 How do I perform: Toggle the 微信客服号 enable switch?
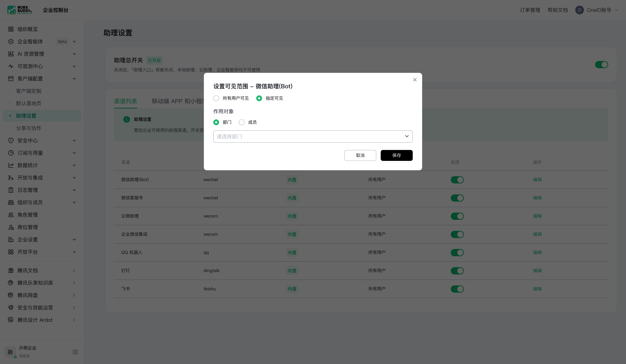pyautogui.click(x=457, y=198)
